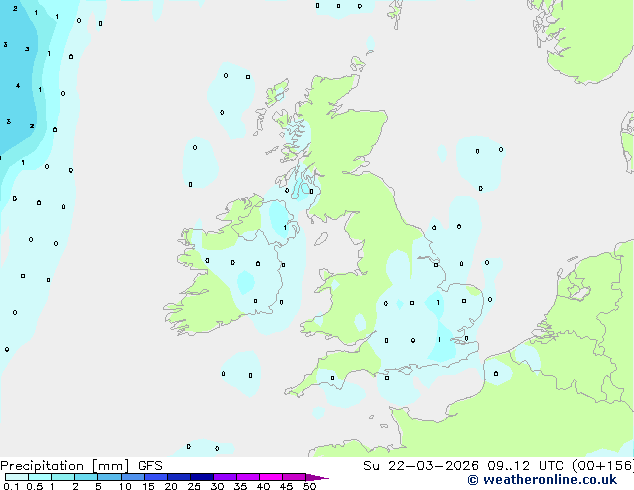
Task: Click the 45–50 mm legend swatch
Action: [294, 477]
